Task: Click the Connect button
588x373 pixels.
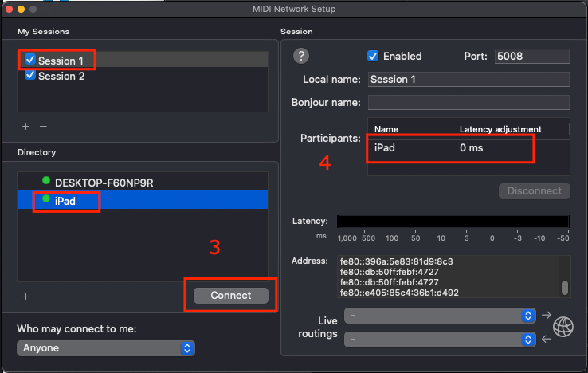Action: (230, 296)
